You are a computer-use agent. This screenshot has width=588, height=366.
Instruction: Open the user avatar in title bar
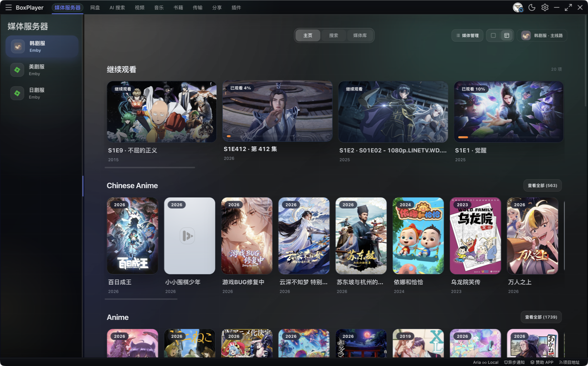click(x=517, y=8)
